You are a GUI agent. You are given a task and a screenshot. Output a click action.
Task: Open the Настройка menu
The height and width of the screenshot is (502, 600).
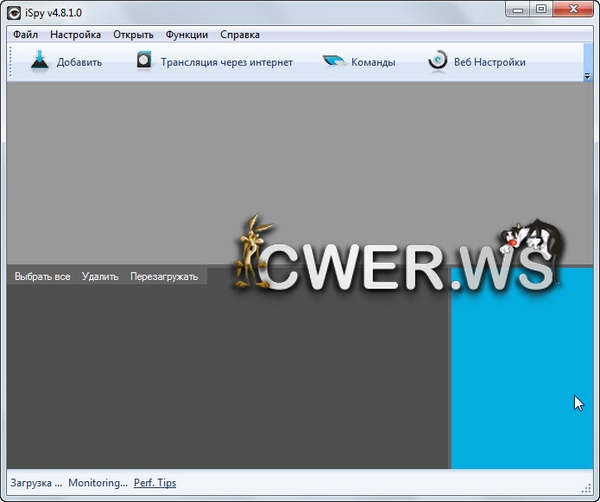75,34
